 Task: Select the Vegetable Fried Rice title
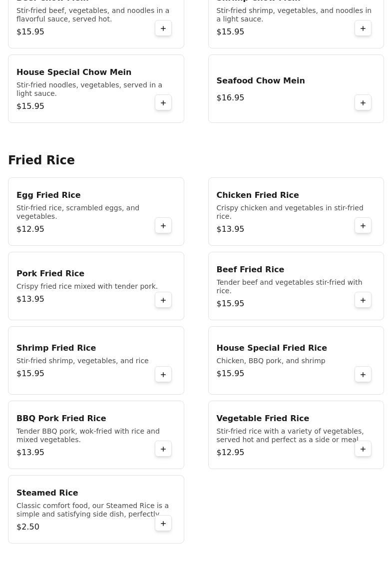(263, 419)
